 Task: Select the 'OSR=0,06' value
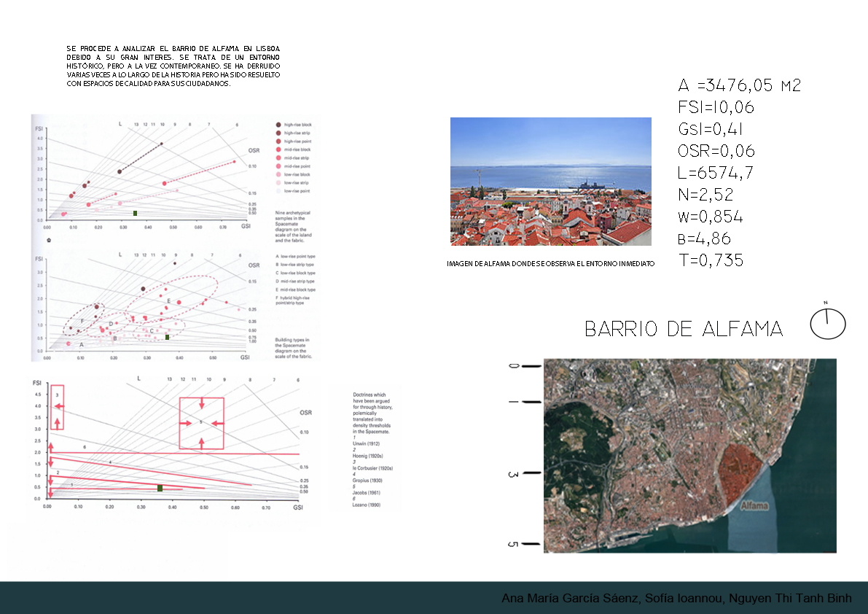pyautogui.click(x=716, y=151)
